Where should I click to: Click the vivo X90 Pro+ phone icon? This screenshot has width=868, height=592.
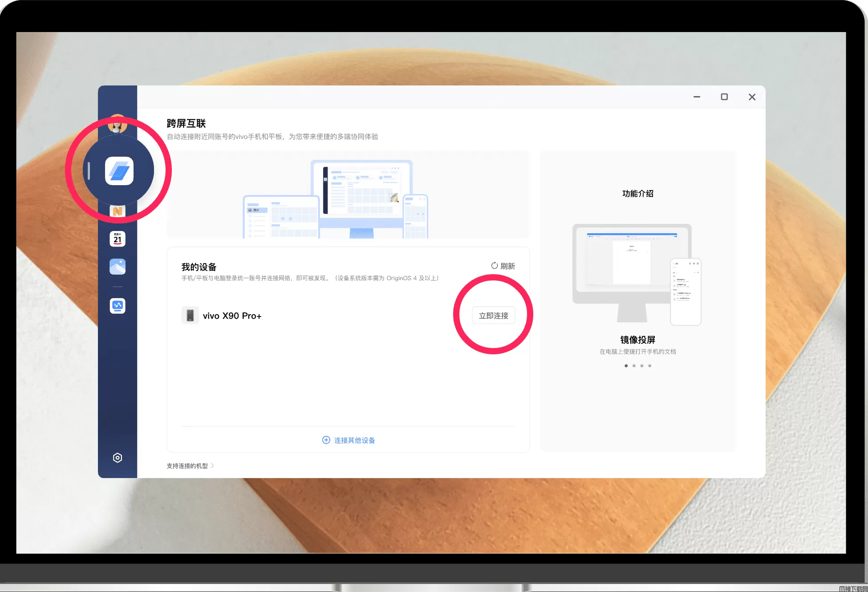tap(190, 315)
